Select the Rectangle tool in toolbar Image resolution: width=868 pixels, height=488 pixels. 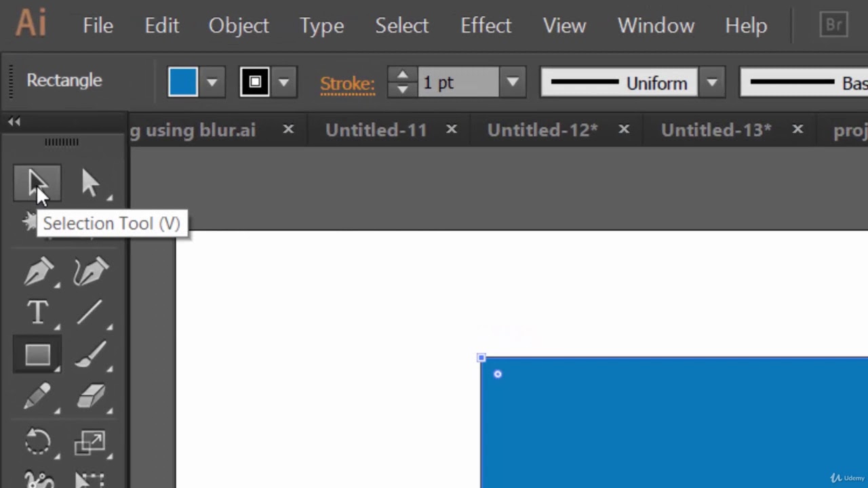point(37,355)
